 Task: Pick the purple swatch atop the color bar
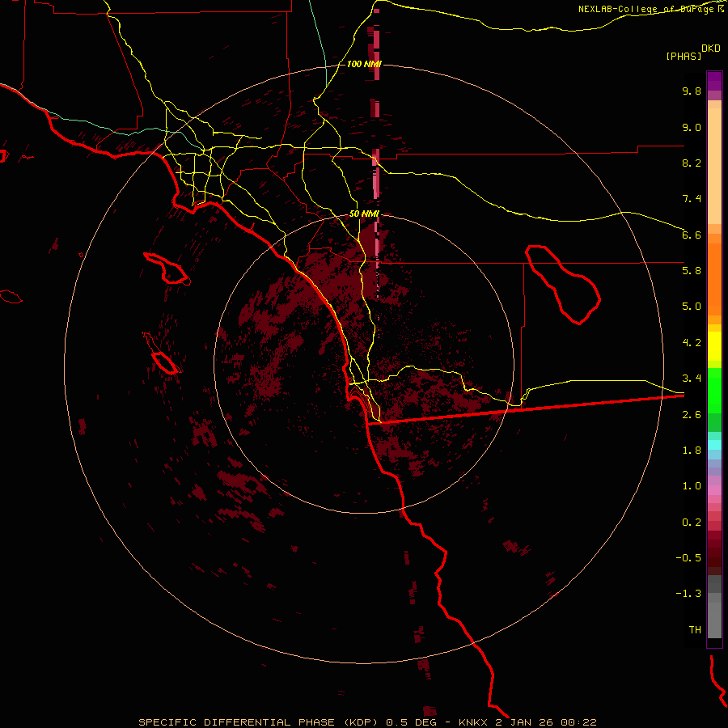pos(714,81)
